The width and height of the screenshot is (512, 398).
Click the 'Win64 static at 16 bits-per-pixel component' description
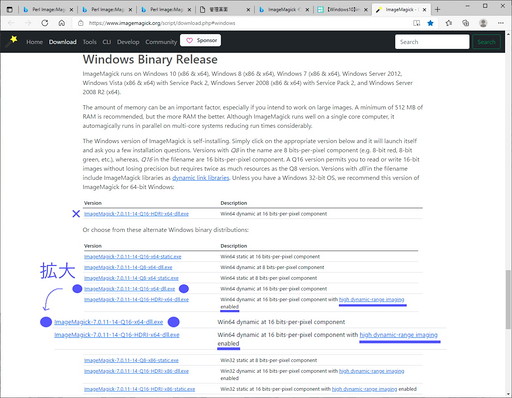[x=270, y=257]
